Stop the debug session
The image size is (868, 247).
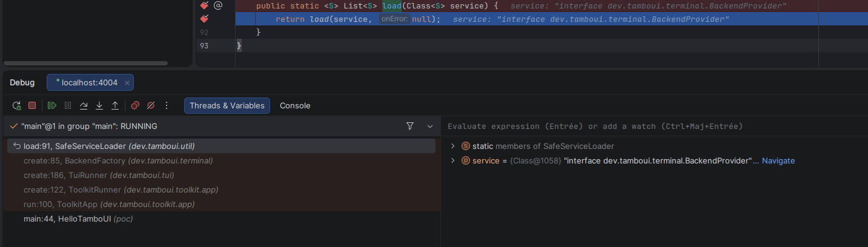[32, 105]
